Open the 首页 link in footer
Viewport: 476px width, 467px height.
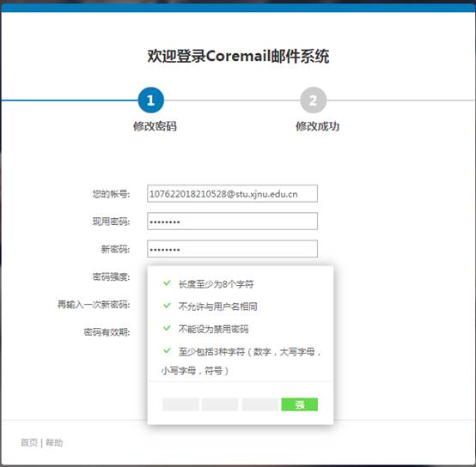[29, 443]
